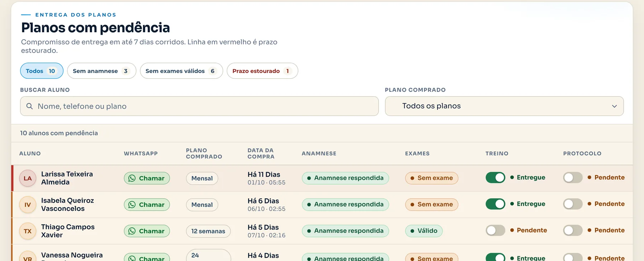Click Chamar button for Larissa Teixeira
644x261 pixels.
pos(147,178)
